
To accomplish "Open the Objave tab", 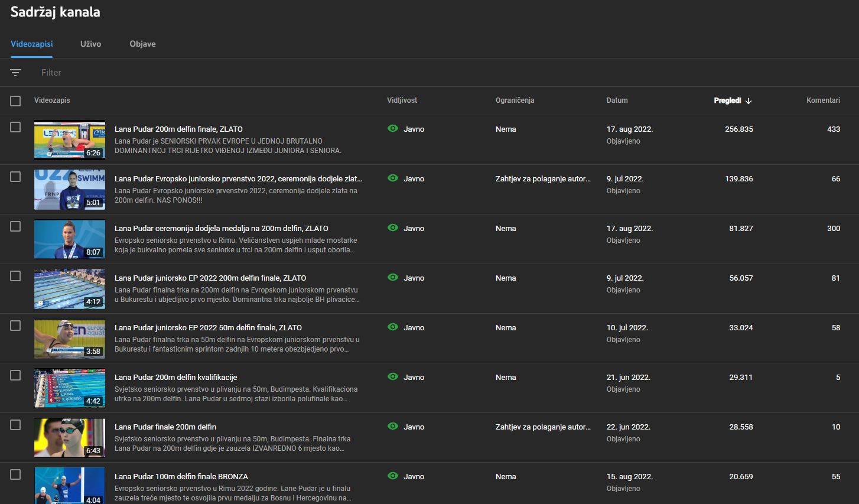I will (142, 44).
